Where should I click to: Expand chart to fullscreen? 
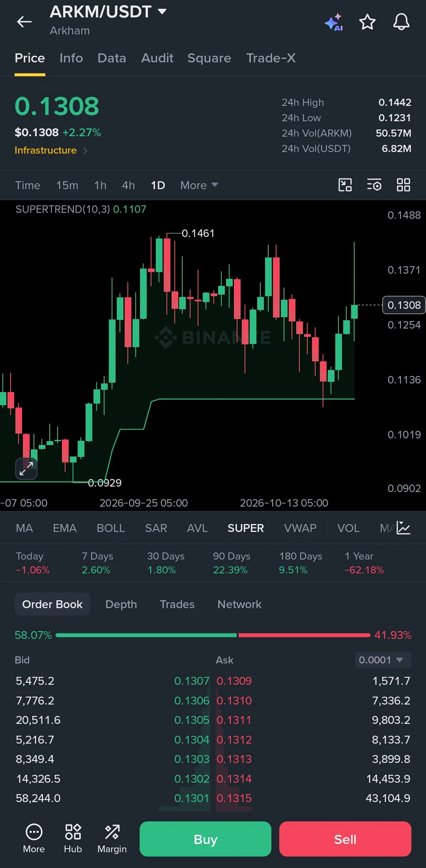[26, 469]
